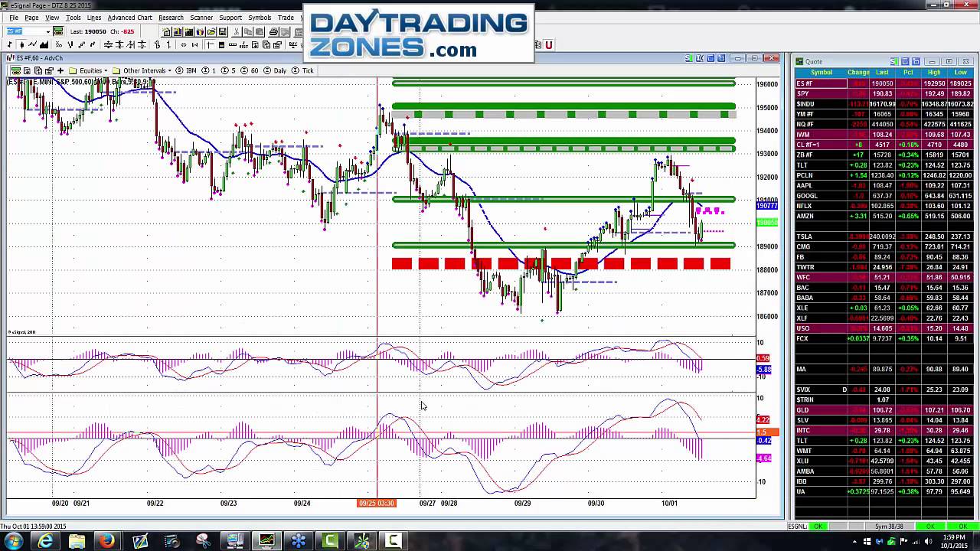Image resolution: width=980 pixels, height=551 pixels.
Task: Open Equities symbol folder dropdown
Action: coord(89,70)
